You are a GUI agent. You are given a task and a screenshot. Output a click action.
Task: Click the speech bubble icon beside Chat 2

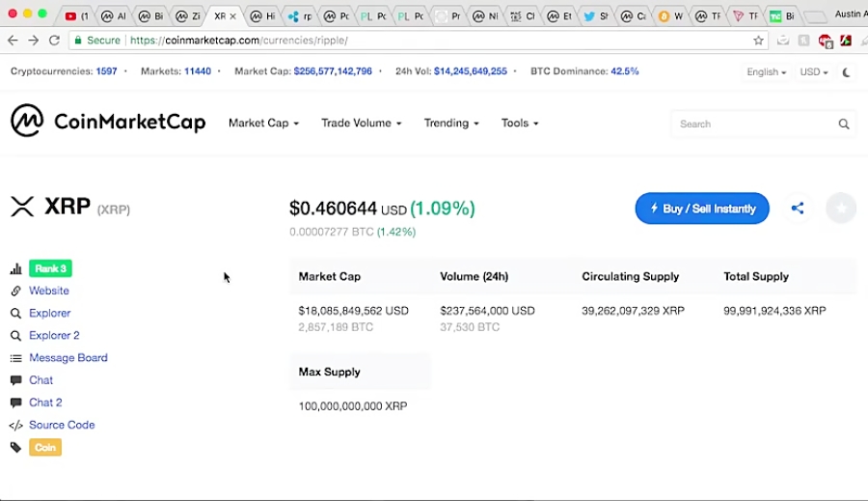click(x=16, y=403)
